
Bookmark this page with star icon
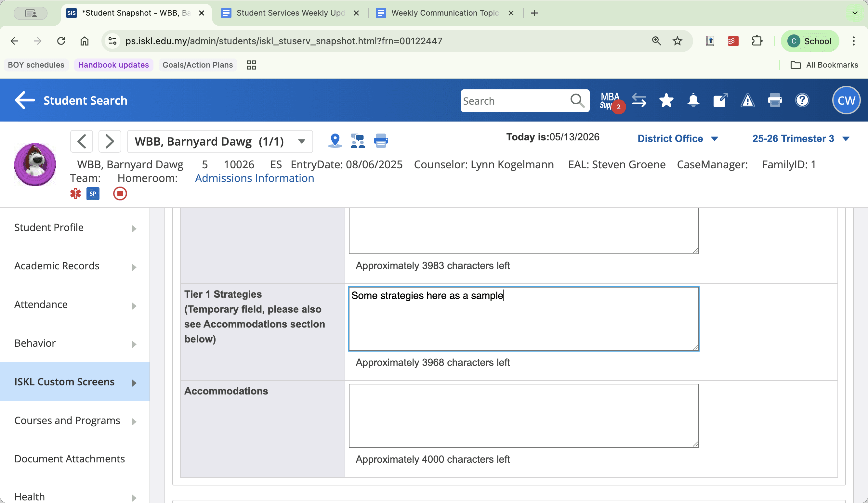click(677, 41)
